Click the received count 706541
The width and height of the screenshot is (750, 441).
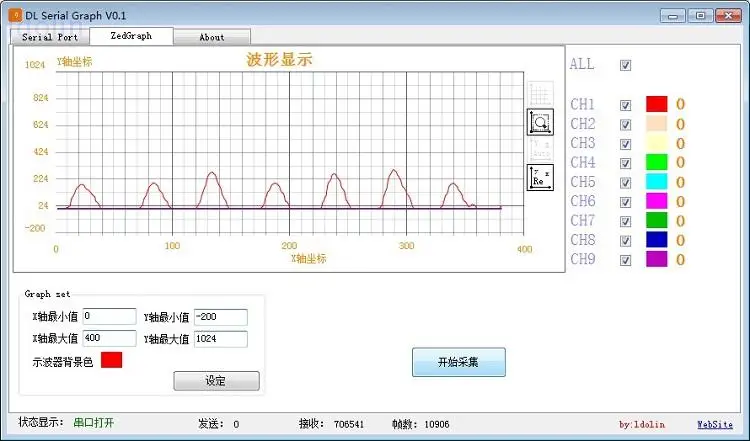[349, 424]
